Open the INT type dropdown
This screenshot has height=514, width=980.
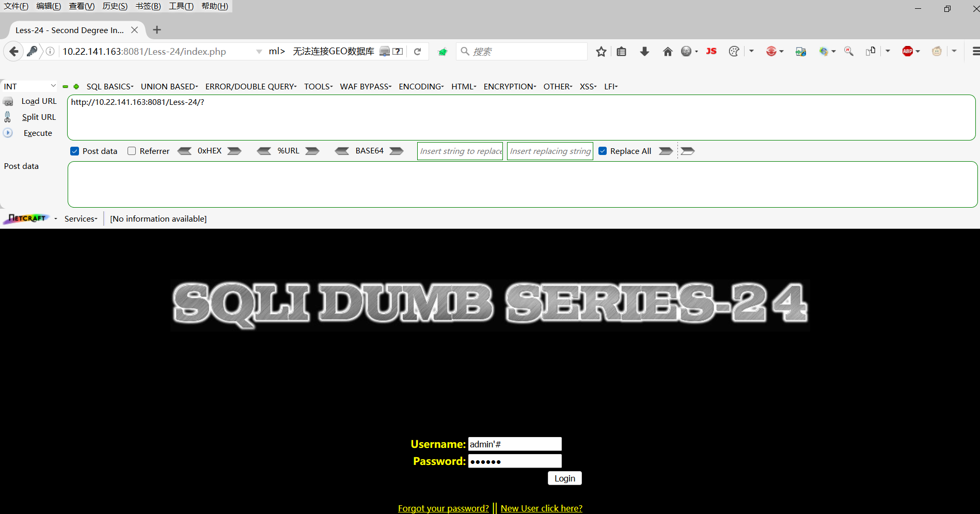click(x=29, y=86)
